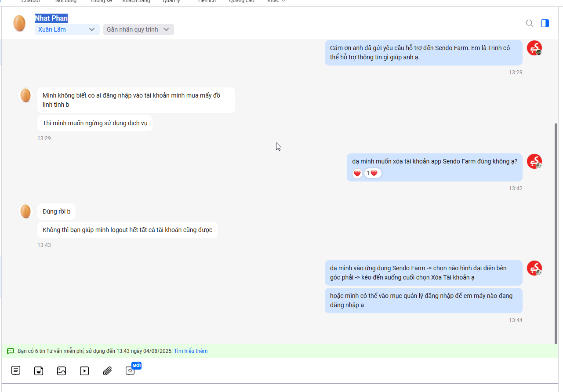Click the send video icon
563x392 pixels.
(84, 371)
